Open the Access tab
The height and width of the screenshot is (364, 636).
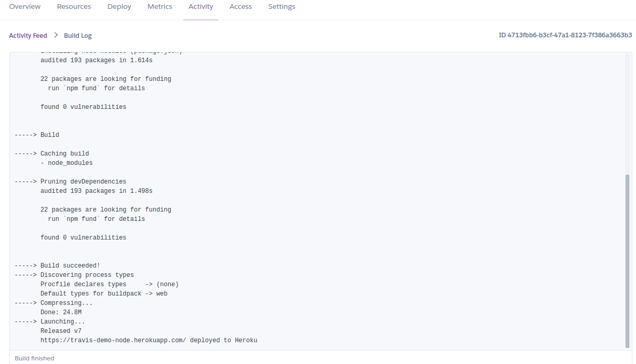(x=240, y=7)
